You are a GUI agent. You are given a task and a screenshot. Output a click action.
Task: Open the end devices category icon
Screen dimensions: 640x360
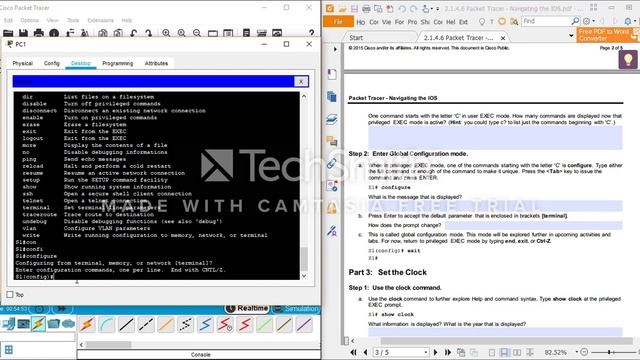click(x=23, y=324)
